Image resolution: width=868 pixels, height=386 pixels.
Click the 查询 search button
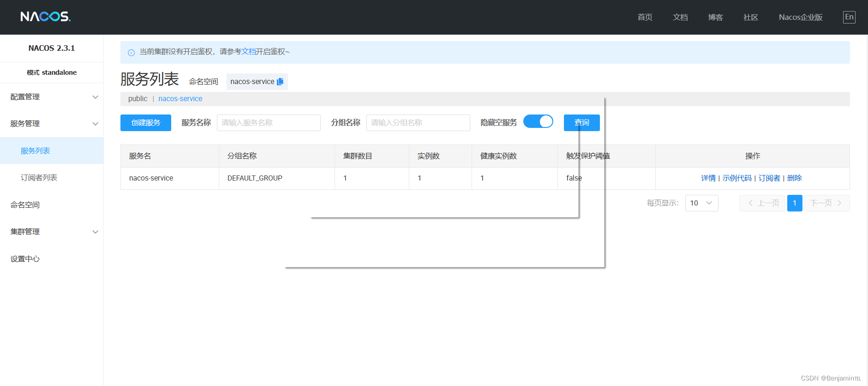tap(581, 123)
